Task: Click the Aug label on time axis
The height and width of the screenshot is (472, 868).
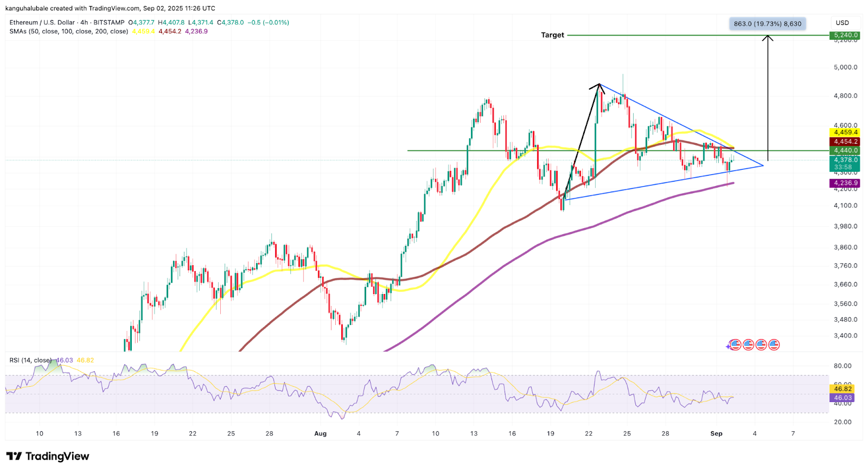Action: (320, 433)
